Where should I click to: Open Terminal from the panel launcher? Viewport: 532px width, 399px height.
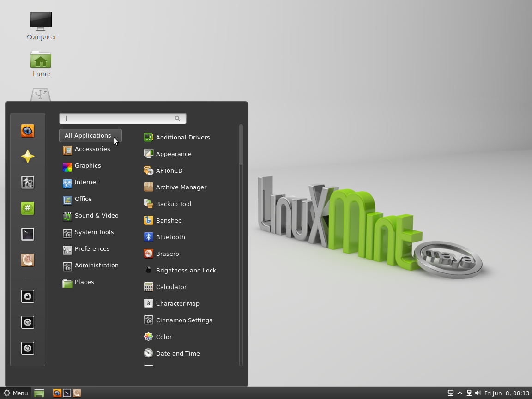pos(67,393)
